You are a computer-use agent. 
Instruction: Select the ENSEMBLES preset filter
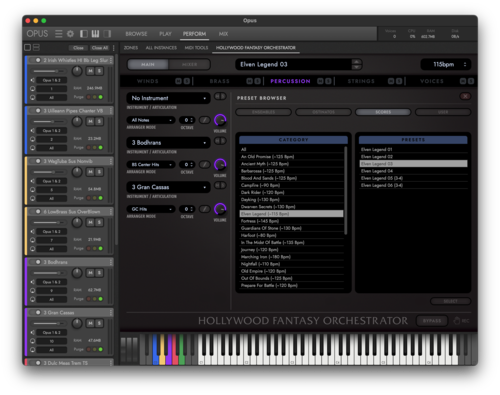pos(263,112)
